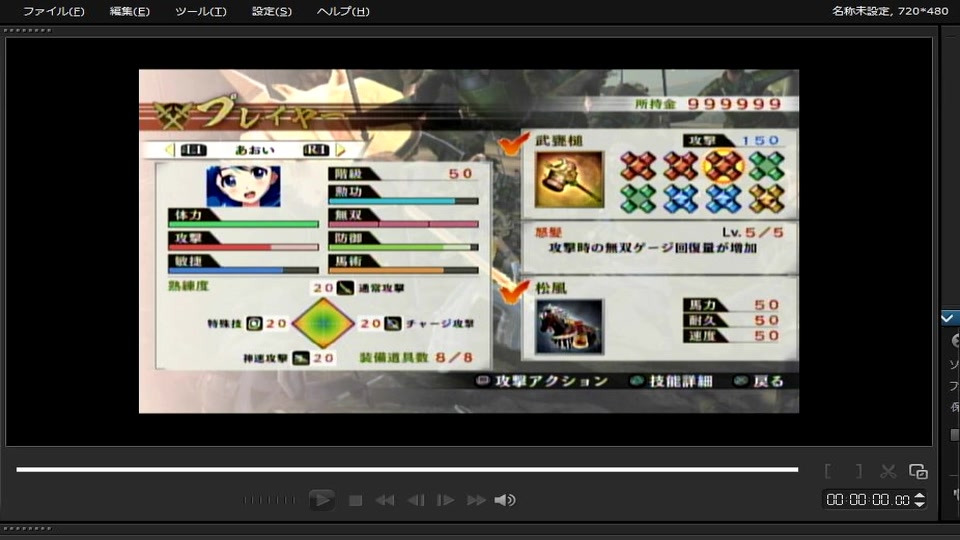This screenshot has width=960, height=540.
Task: Increase timecode with the up stepper arrow
Action: 920,495
